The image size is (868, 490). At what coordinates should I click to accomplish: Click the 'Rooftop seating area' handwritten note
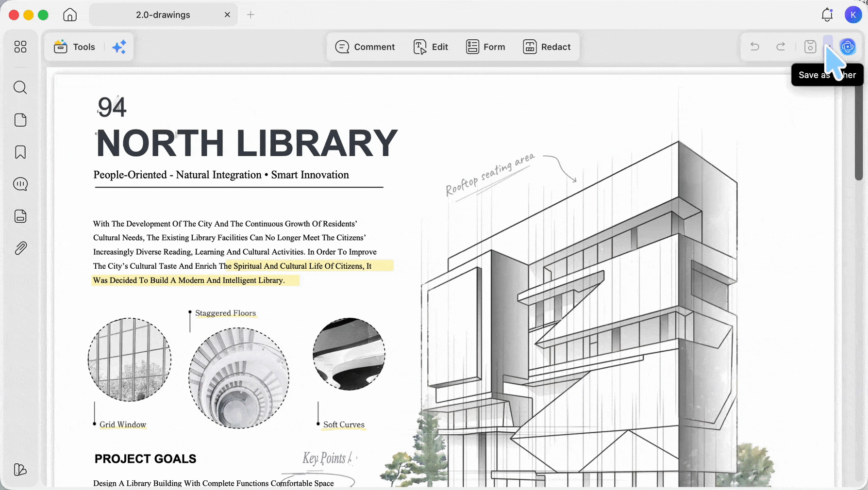(490, 175)
